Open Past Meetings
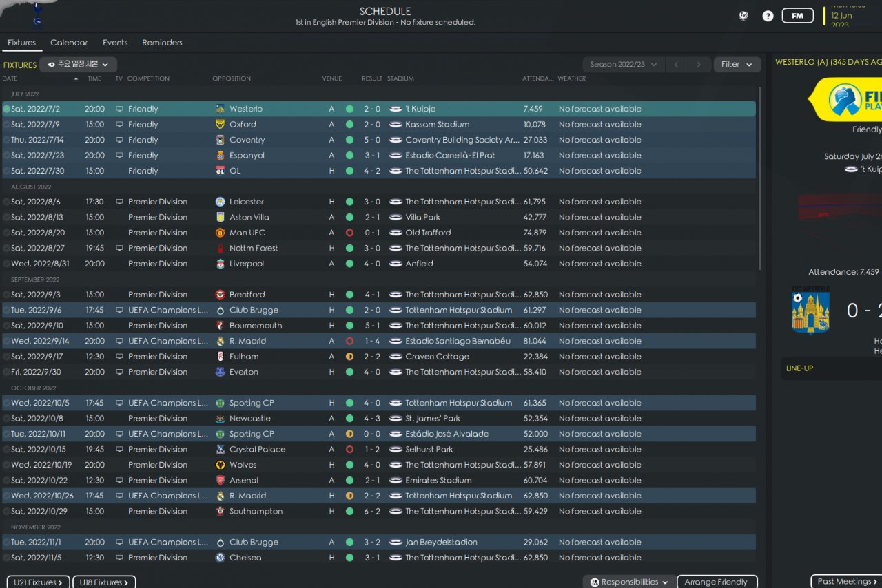Screen dimensions: 882x588 (846, 582)
